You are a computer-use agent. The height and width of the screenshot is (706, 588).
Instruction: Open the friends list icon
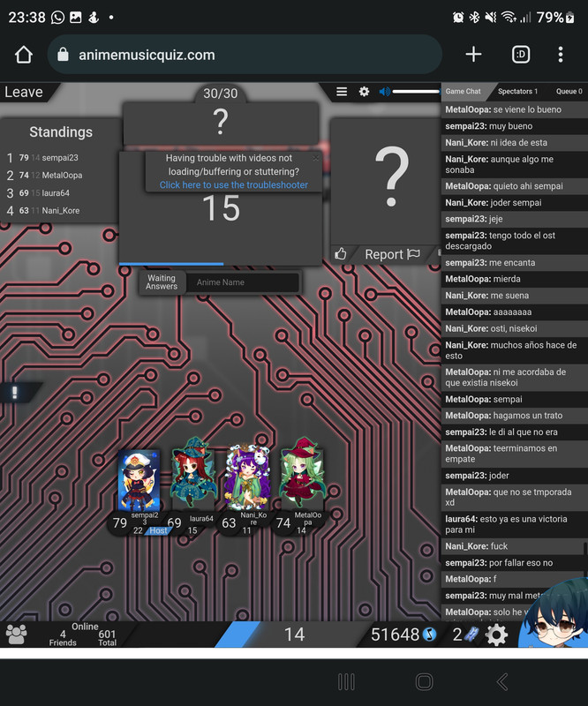[x=16, y=635]
